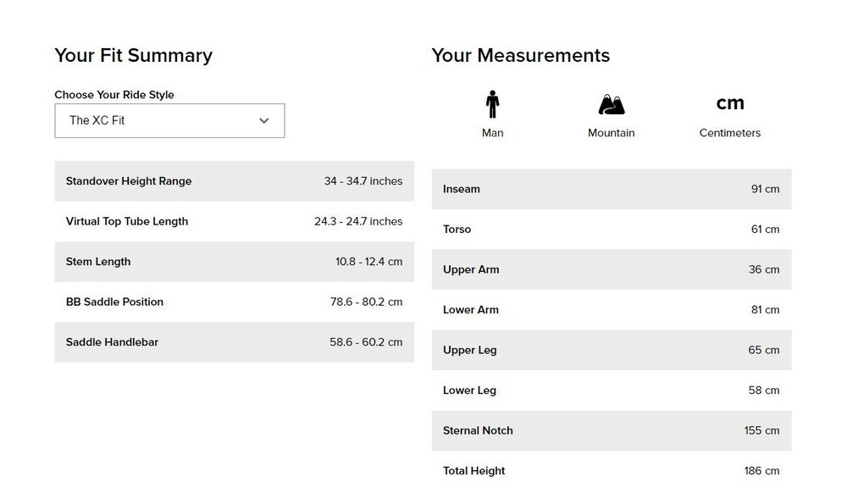This screenshot has width=847, height=504.
Task: Click the Stem Length row
Action: point(234,262)
